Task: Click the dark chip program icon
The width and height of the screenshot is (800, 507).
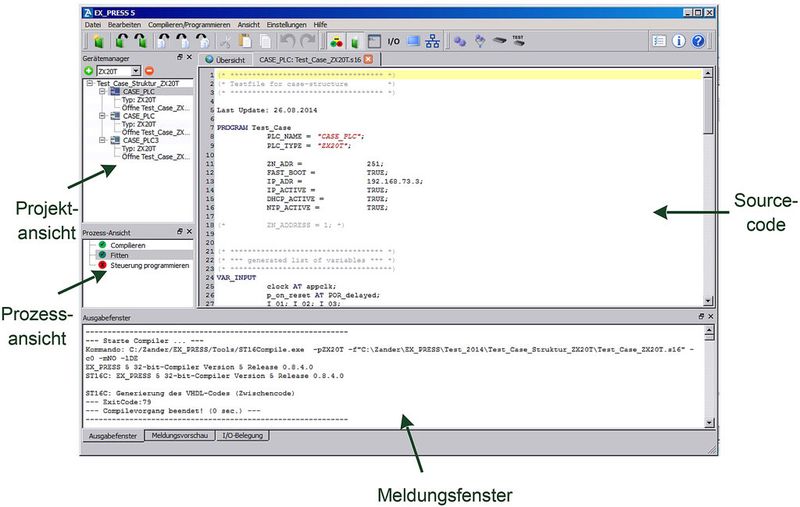Action: [x=499, y=41]
